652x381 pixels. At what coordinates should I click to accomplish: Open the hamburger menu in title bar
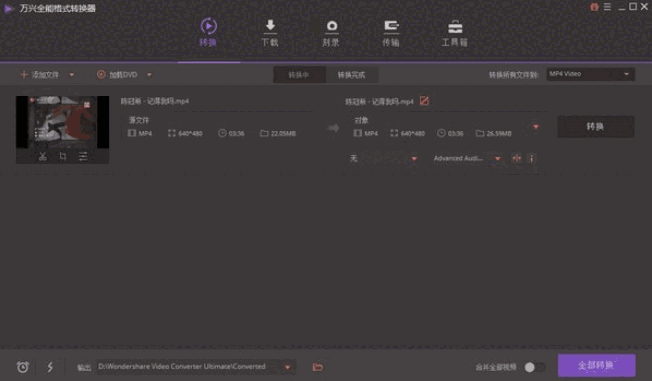point(608,7)
